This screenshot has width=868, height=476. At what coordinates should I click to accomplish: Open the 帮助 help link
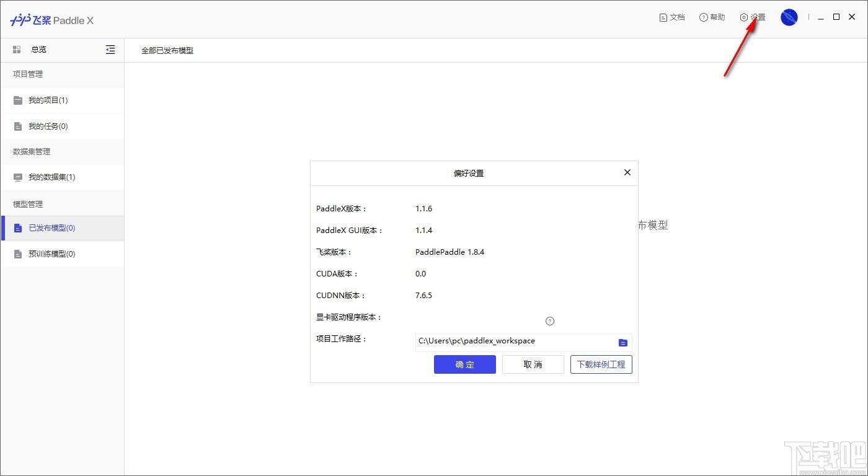point(712,17)
